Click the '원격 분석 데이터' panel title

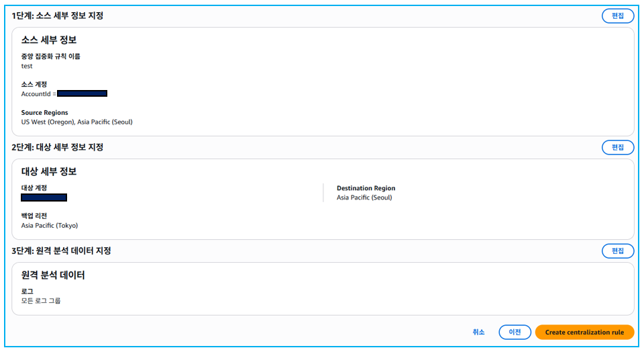point(53,275)
